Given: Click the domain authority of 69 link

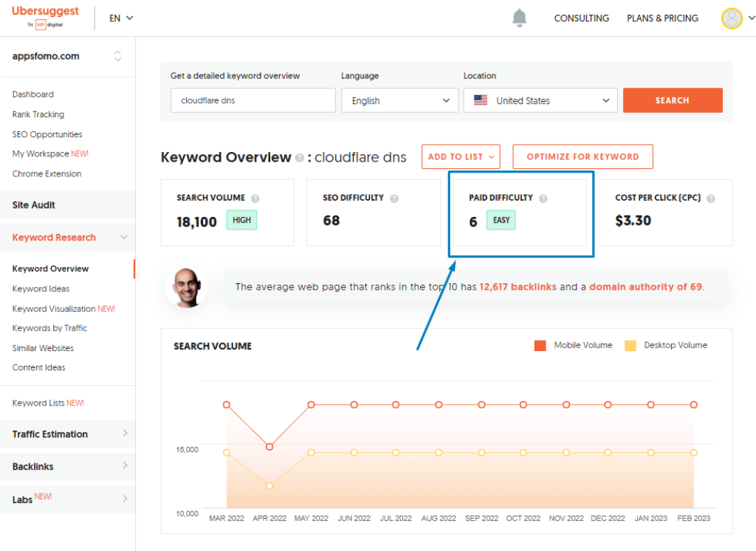Looking at the screenshot, I should 645,287.
